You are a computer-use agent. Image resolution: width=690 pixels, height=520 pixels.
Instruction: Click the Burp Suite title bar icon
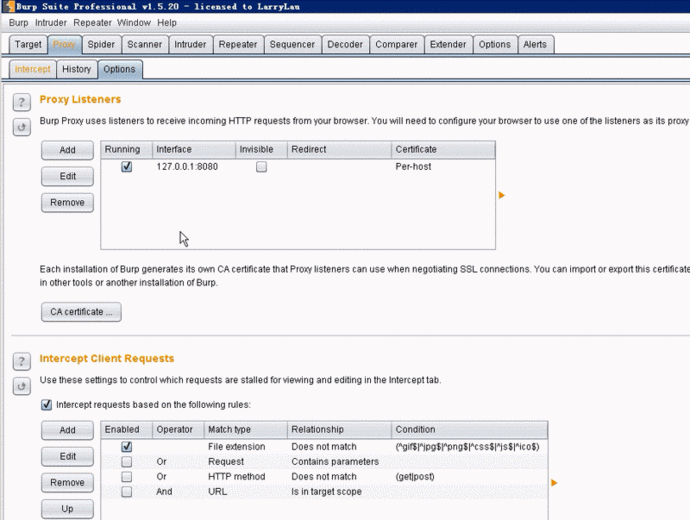[x=9, y=6]
